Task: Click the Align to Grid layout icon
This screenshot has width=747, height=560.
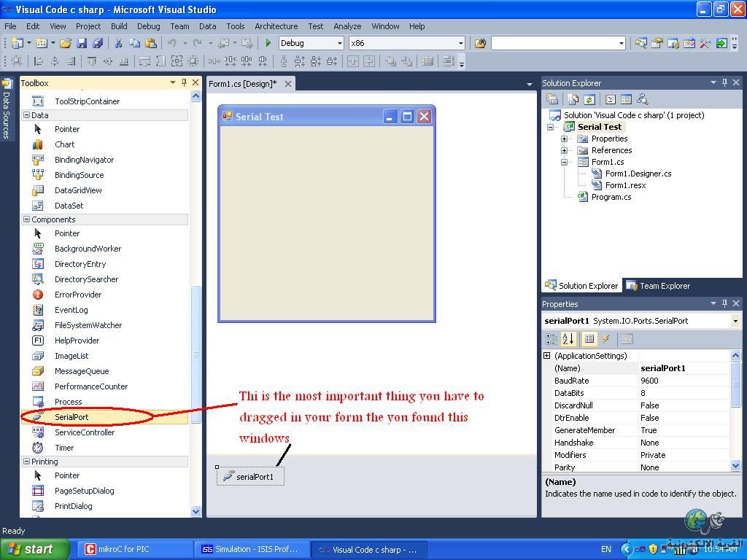Action: (18, 61)
